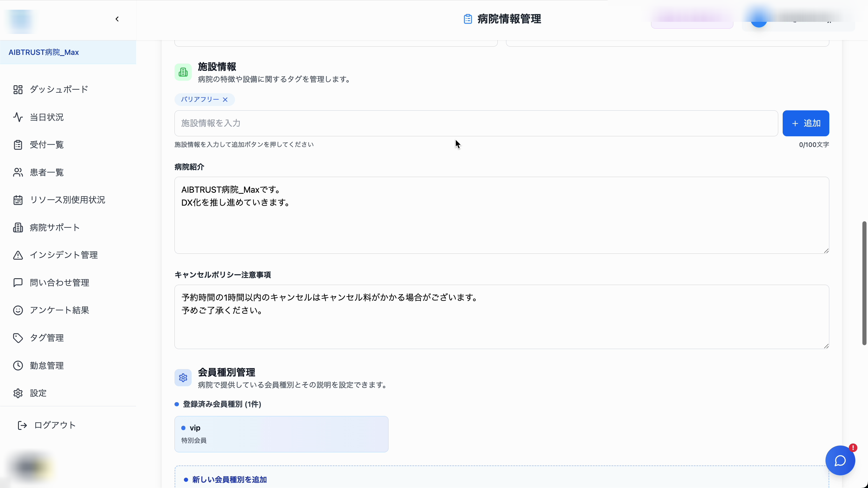Collapse the sidebar with the chevron

point(117,19)
